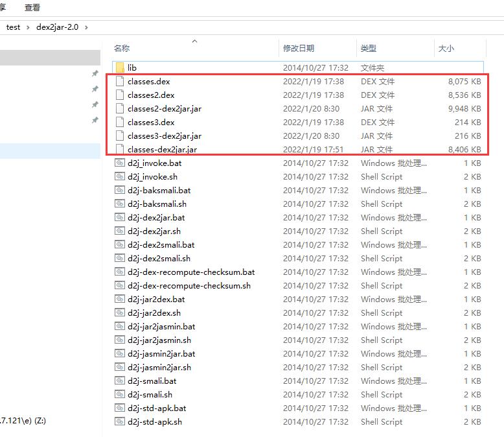Viewport: 504px width, 437px height.
Task: Select the Z: network drive in sidebar
Action: click(x=23, y=420)
